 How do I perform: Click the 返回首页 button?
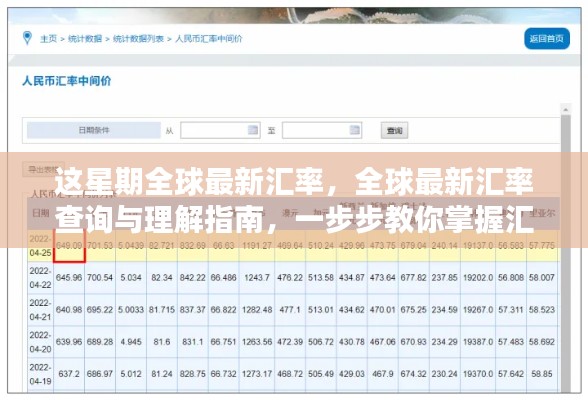point(547,39)
